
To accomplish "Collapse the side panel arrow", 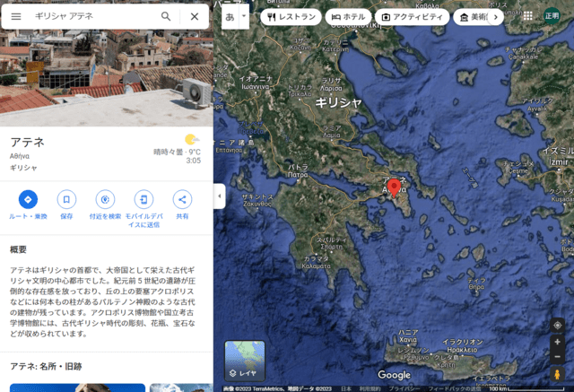I will pos(219,196).
